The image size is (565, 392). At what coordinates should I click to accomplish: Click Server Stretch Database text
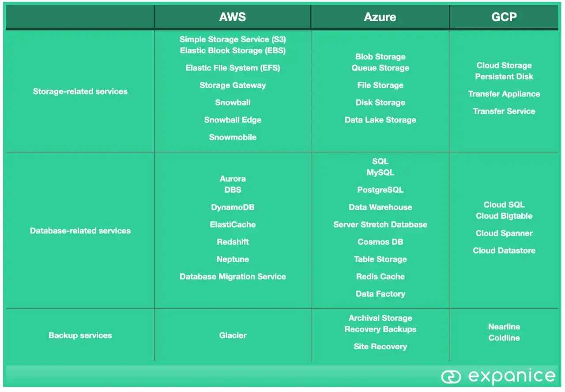point(380,224)
